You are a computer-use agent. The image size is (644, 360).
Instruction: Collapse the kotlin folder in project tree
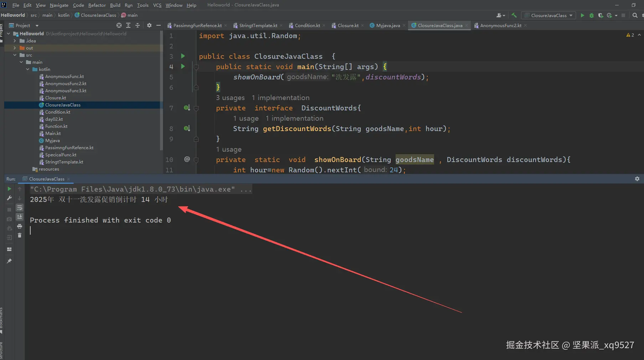tap(28, 69)
